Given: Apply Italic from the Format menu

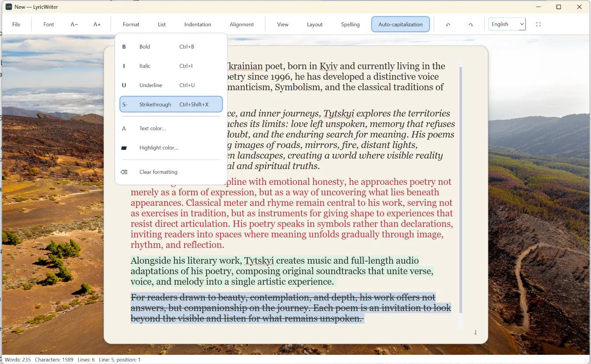Looking at the screenshot, I should 171,66.
